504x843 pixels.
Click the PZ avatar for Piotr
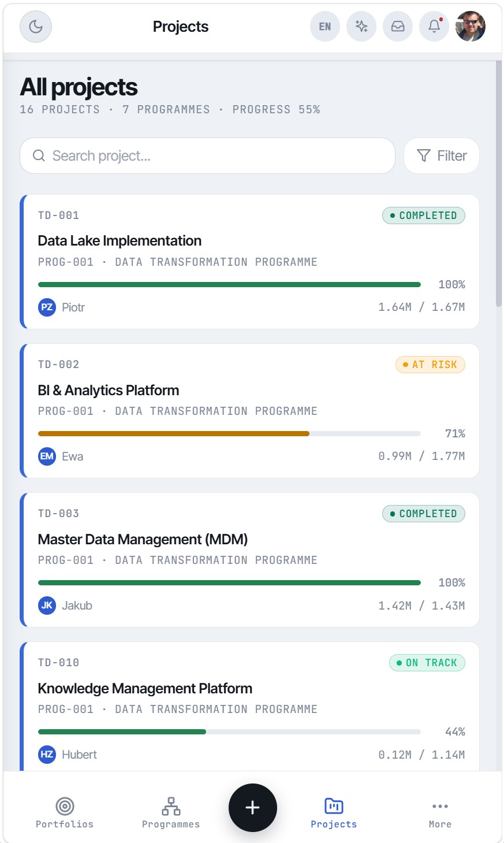coord(47,307)
